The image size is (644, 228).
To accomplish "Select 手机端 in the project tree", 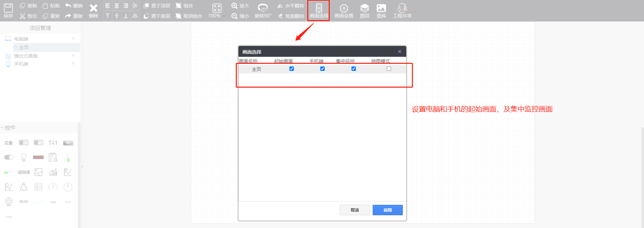I will click(x=21, y=64).
